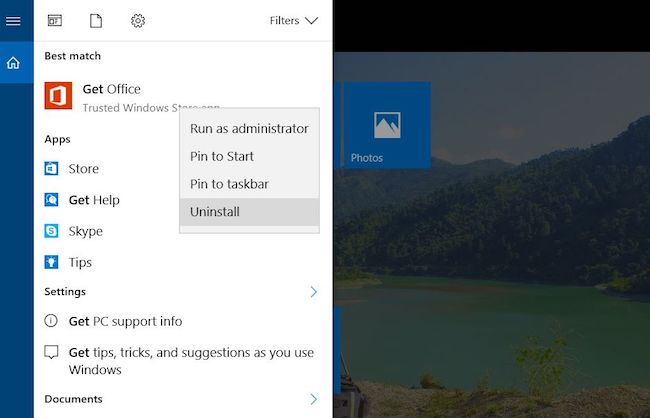Click the Apps section header
Image resolution: width=650 pixels, height=418 pixels.
(x=57, y=139)
